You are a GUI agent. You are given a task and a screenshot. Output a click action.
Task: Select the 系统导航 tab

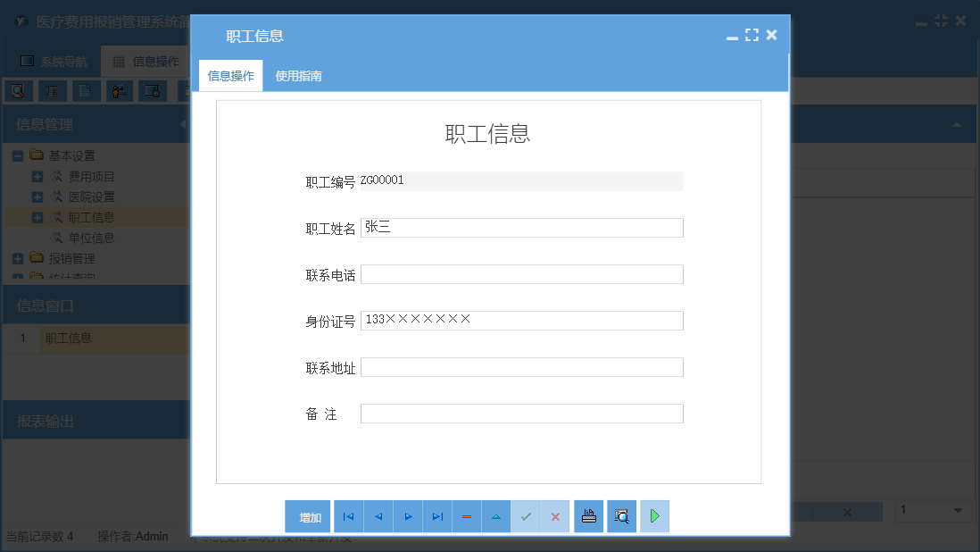point(62,61)
